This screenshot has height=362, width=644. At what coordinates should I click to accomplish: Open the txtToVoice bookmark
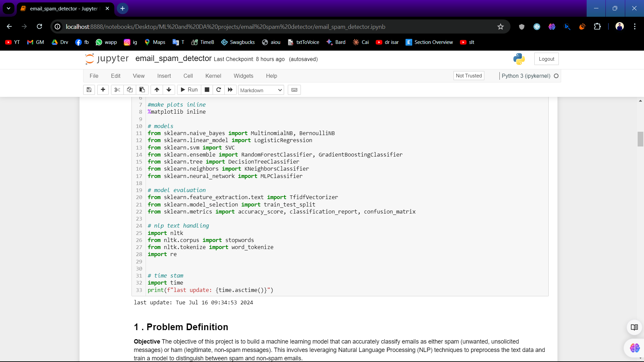pyautogui.click(x=304, y=42)
